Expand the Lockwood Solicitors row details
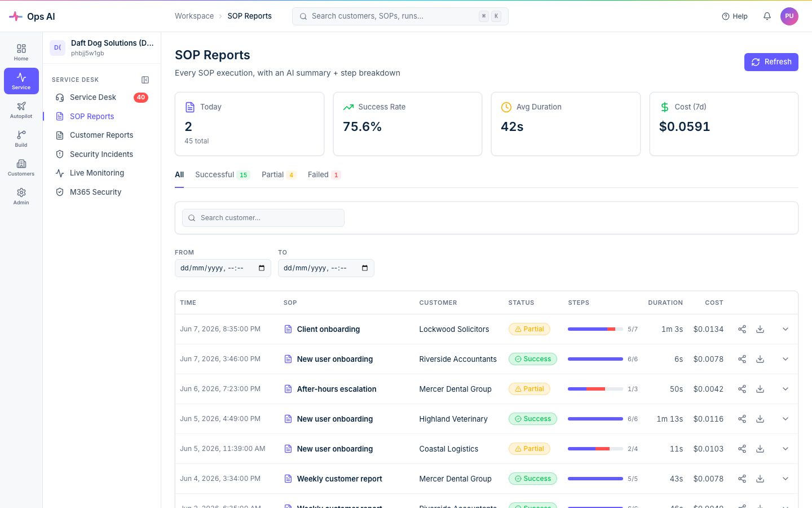This screenshot has width=812, height=508. (x=785, y=329)
